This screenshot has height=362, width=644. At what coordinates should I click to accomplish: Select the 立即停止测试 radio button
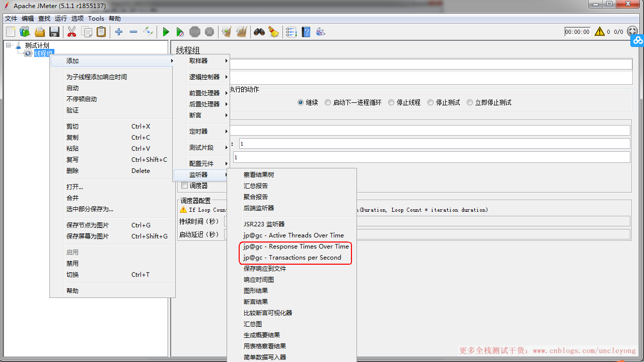click(470, 102)
